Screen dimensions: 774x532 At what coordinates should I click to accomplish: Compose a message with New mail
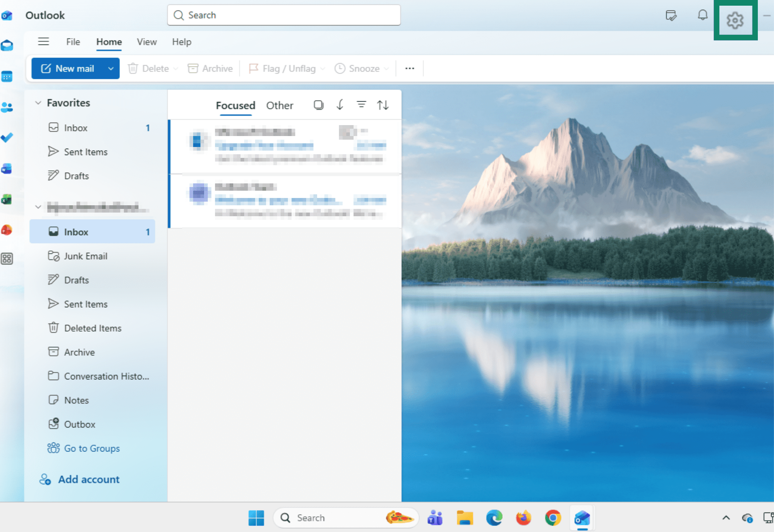[x=68, y=68]
